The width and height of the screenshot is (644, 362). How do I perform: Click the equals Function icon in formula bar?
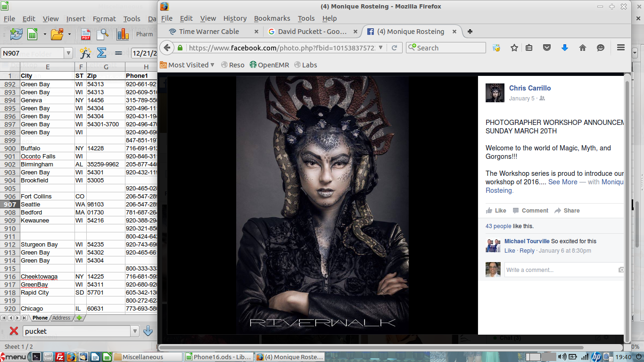pos(118,53)
